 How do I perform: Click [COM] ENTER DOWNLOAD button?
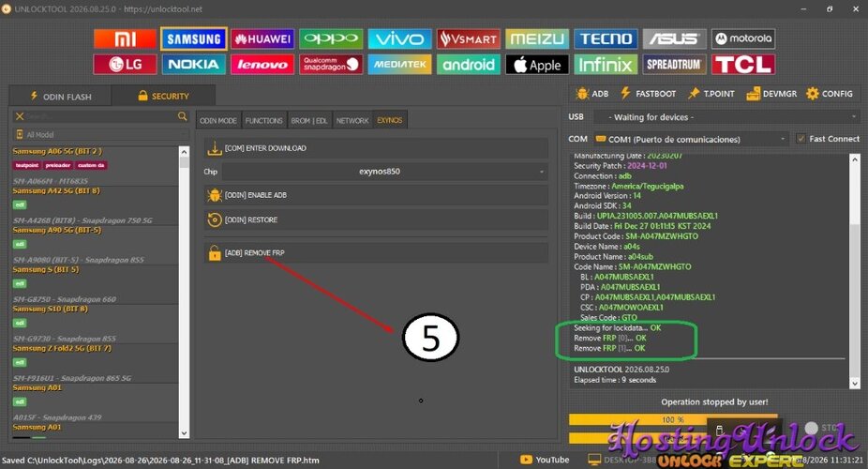tap(376, 148)
